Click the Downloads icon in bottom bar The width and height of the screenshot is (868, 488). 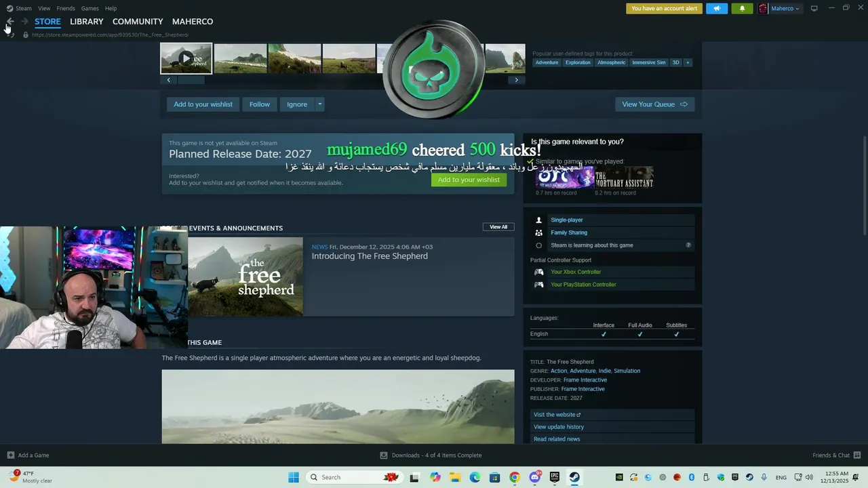[x=384, y=455]
